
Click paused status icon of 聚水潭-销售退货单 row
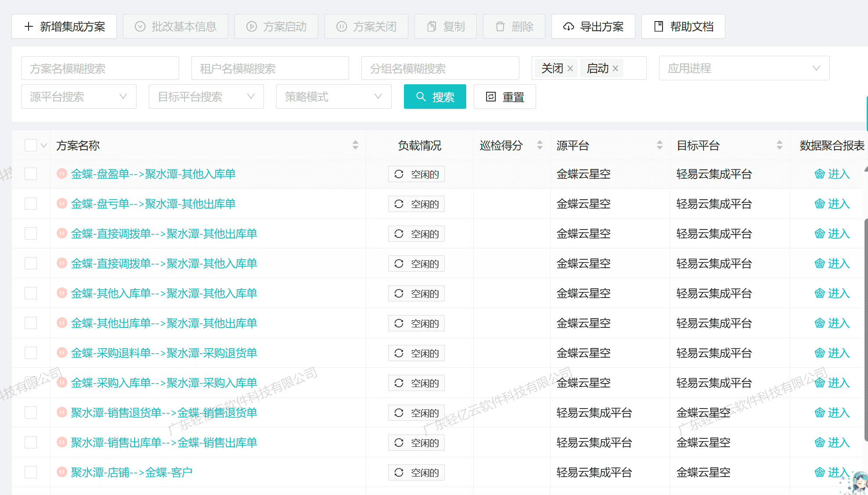click(x=62, y=412)
